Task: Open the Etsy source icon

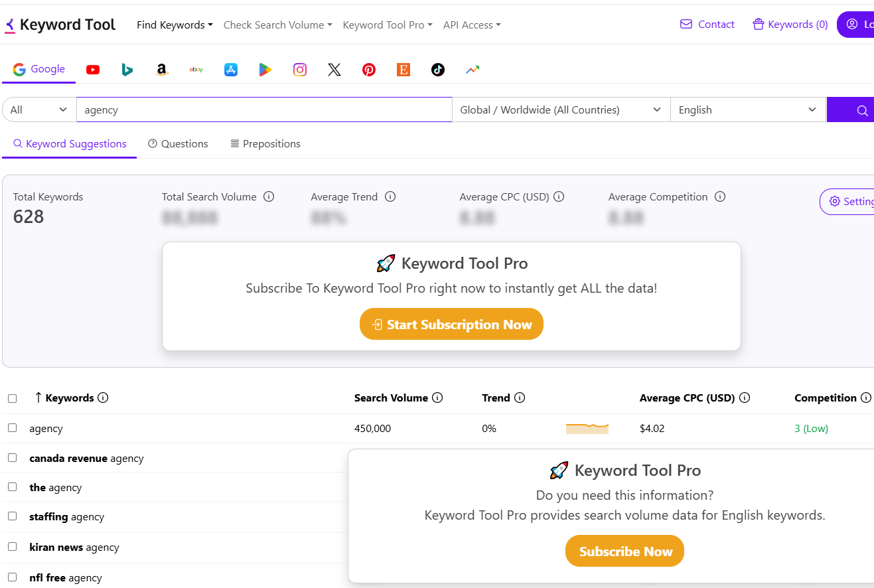Action: coord(403,70)
